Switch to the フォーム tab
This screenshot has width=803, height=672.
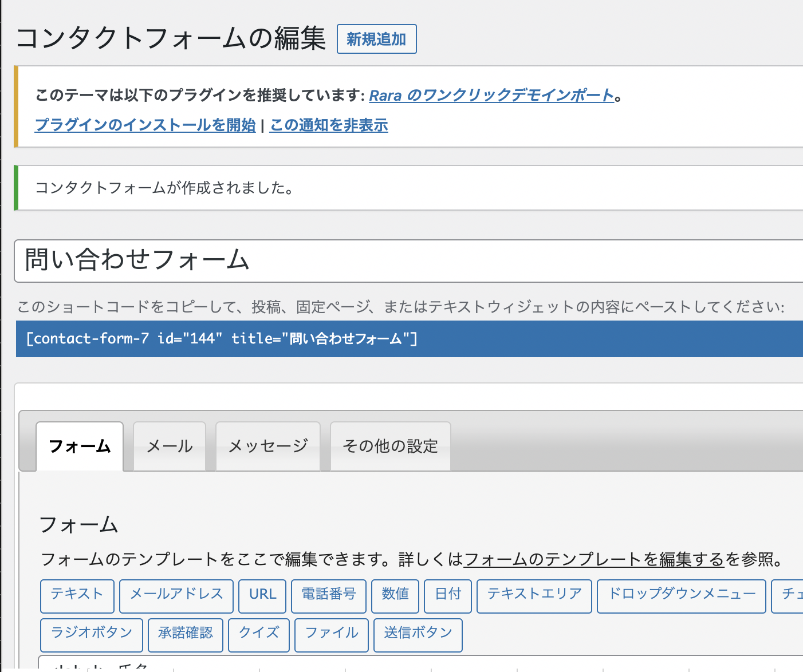click(80, 446)
